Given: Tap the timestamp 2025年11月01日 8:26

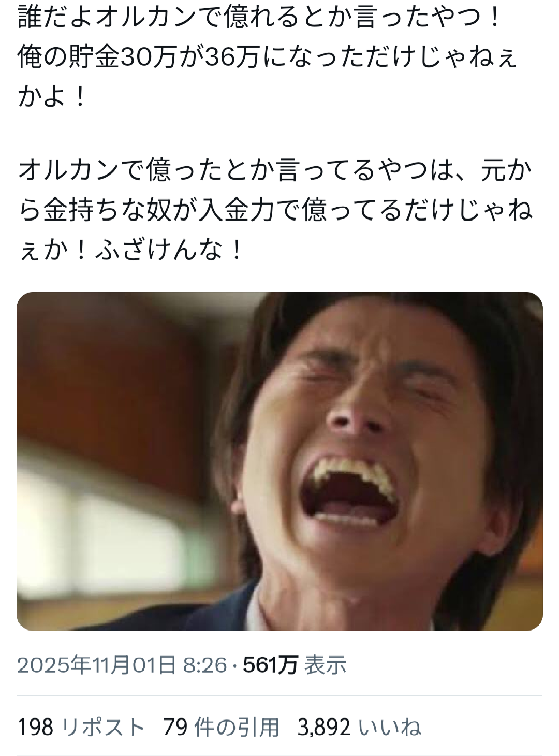Looking at the screenshot, I should [x=122, y=664].
